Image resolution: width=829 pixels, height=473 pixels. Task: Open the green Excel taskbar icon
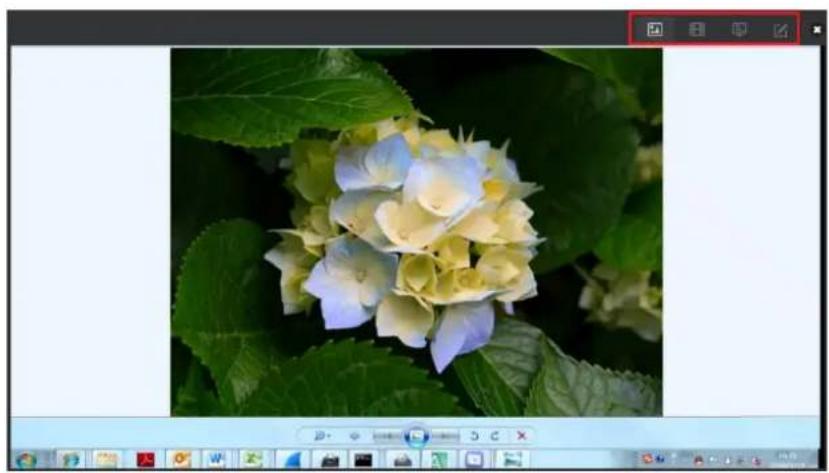point(252,460)
